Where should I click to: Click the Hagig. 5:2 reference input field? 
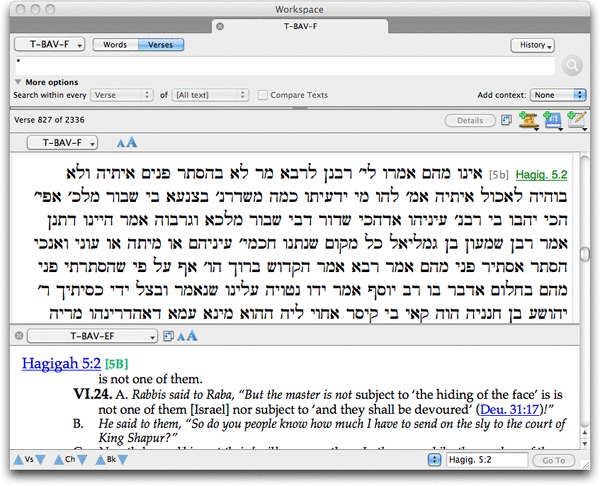coord(487,460)
